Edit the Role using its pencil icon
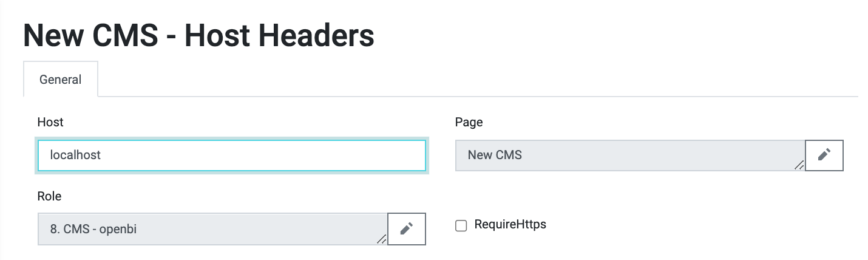This screenshot has width=868, height=260. coord(406,228)
